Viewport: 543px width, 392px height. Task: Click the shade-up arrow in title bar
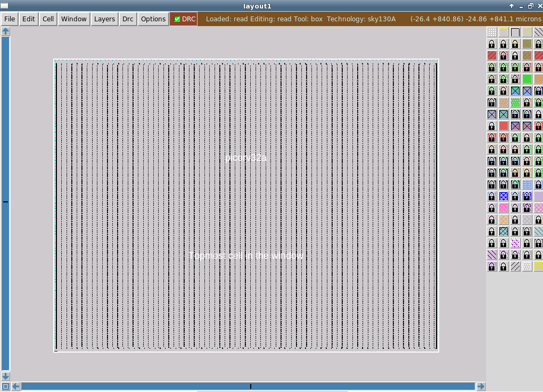coord(512,6)
